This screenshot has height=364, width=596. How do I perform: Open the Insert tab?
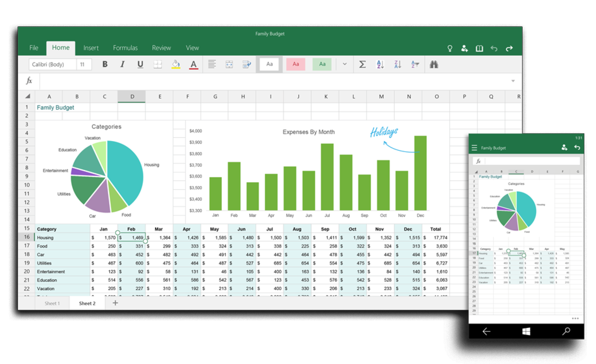coord(91,48)
